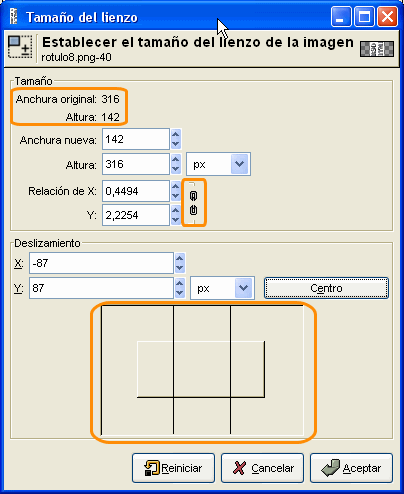Click the canvas size icon in header
The image size is (404, 494).
(20, 47)
